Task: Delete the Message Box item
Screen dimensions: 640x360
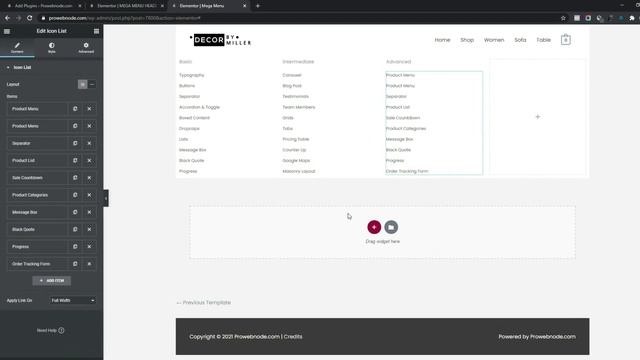Action: (89, 212)
